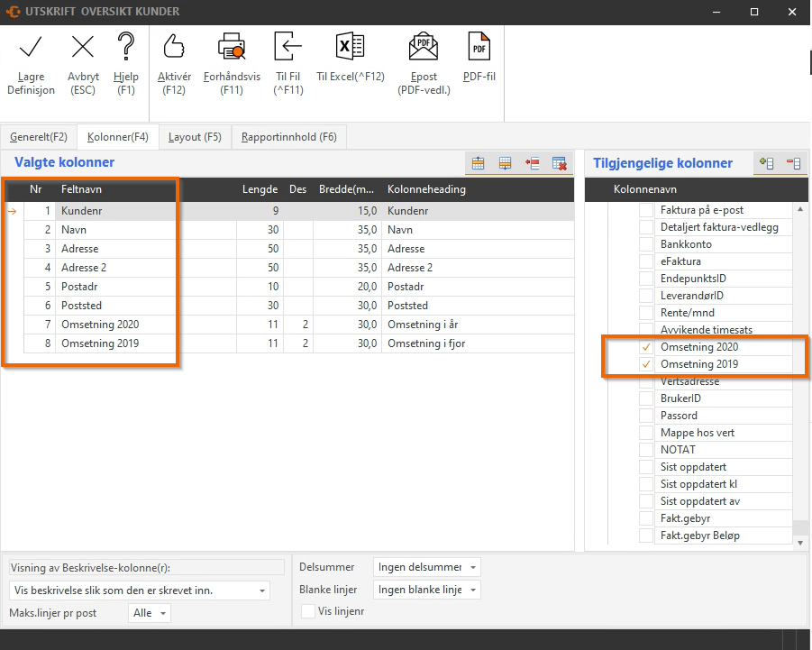812x650 pixels.
Task: Click the Lagre Definisjon checkmark icon
Action: [x=31, y=48]
